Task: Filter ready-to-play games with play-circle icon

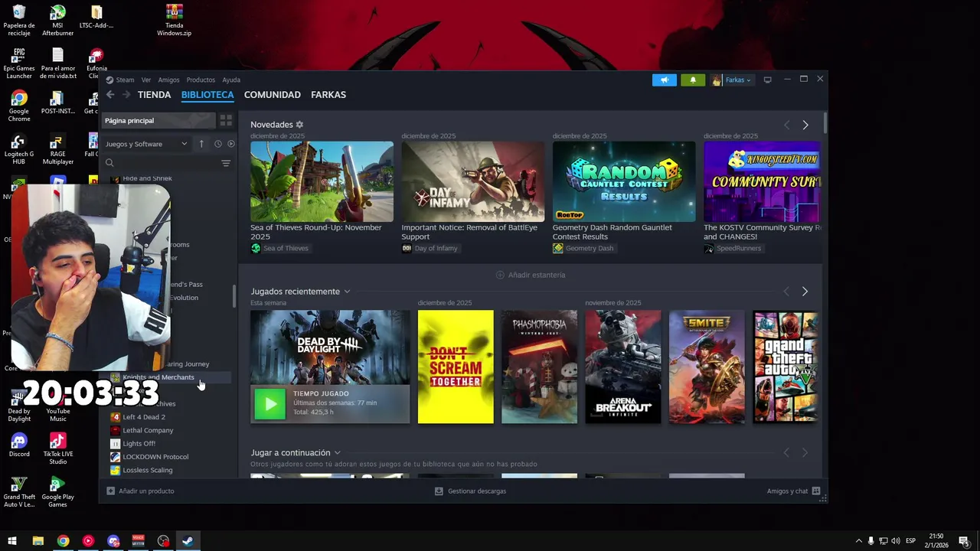Action: [x=231, y=144]
